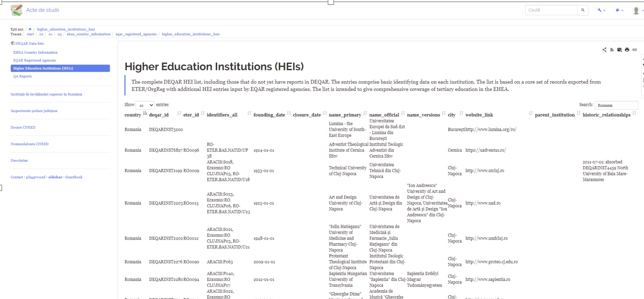The image size is (644, 299).
Task: Click 03 in the Traseu breadcrumb
Action: click(x=59, y=34)
